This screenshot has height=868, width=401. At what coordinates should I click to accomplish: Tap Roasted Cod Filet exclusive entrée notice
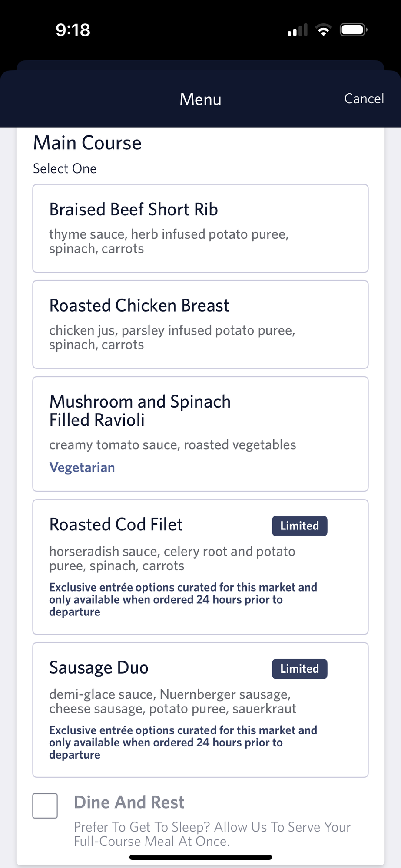183,599
